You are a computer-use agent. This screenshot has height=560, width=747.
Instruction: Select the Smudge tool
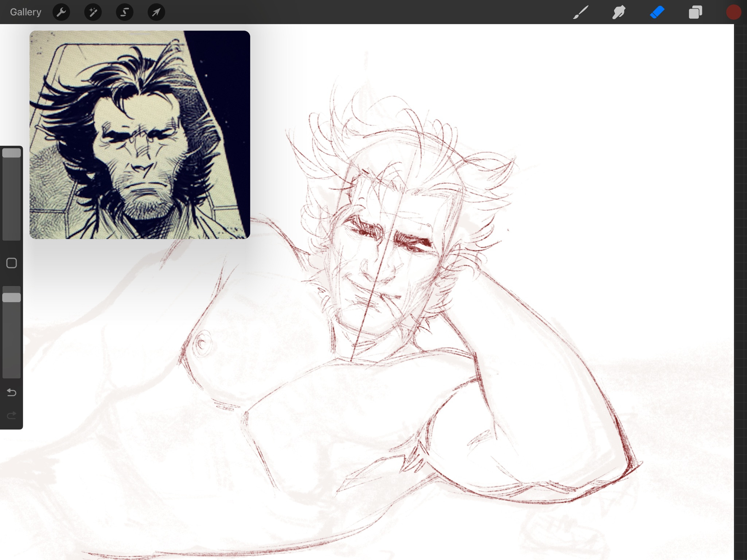tap(619, 12)
